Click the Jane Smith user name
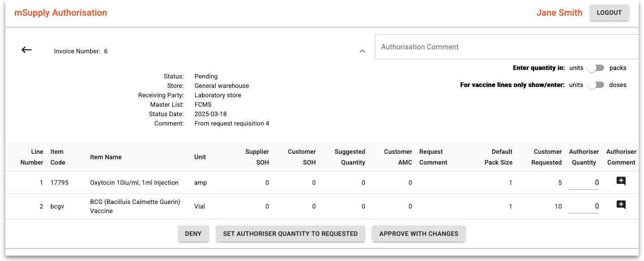The height and width of the screenshot is (261, 644). [x=559, y=13]
